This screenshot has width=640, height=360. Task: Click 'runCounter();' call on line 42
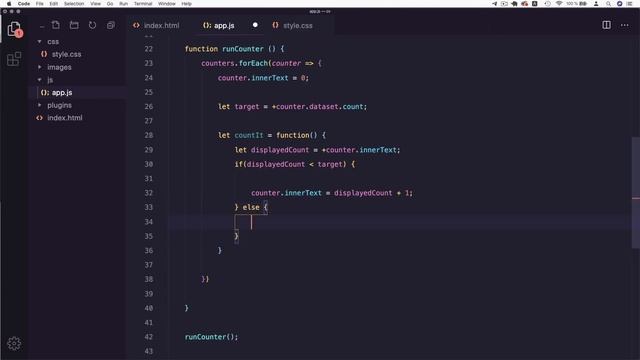coord(211,337)
